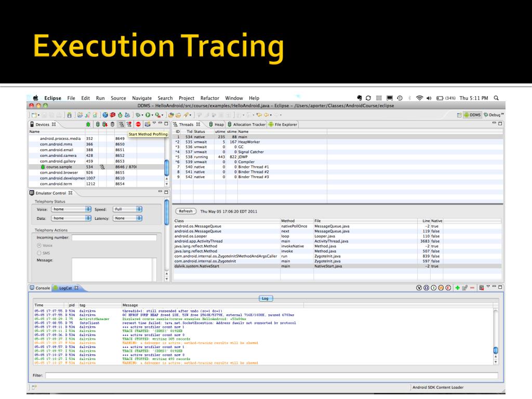This screenshot has height=399, width=532.
Task: Select the SMS radio button
Action: [x=39, y=253]
